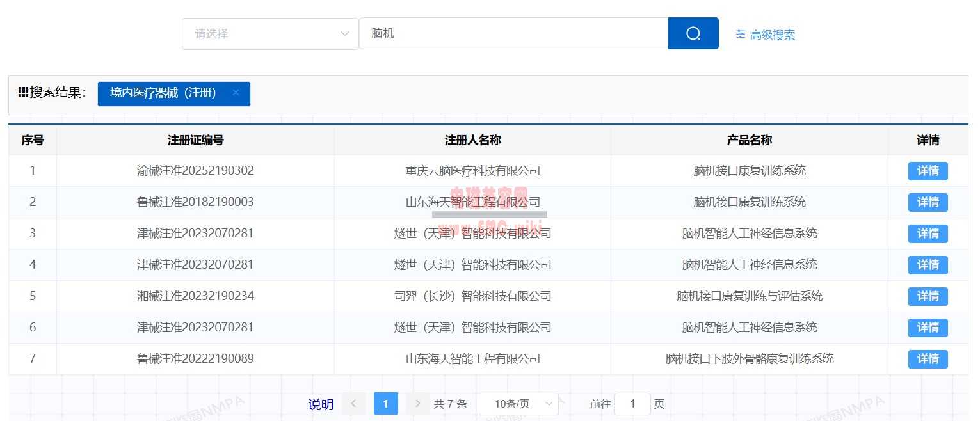Open 详情 for 鲁械注准20182190003

click(928, 202)
